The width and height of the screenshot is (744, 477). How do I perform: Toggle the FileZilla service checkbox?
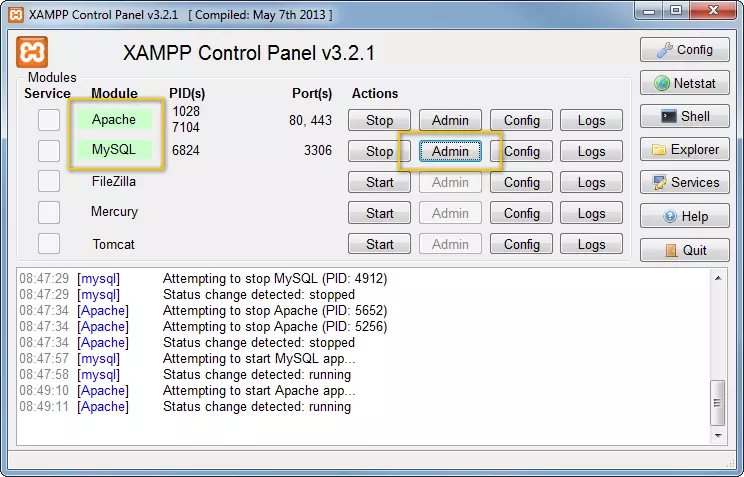[x=49, y=181]
